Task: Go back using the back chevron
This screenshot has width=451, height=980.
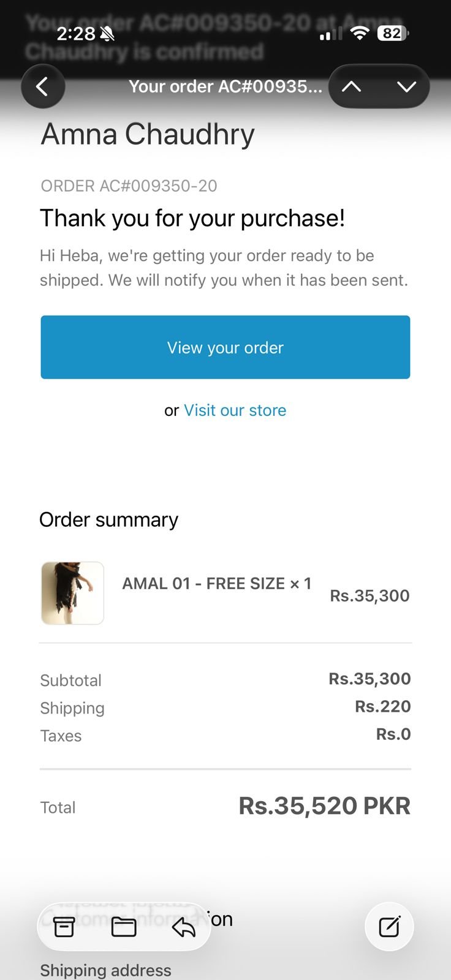Action: [42, 86]
